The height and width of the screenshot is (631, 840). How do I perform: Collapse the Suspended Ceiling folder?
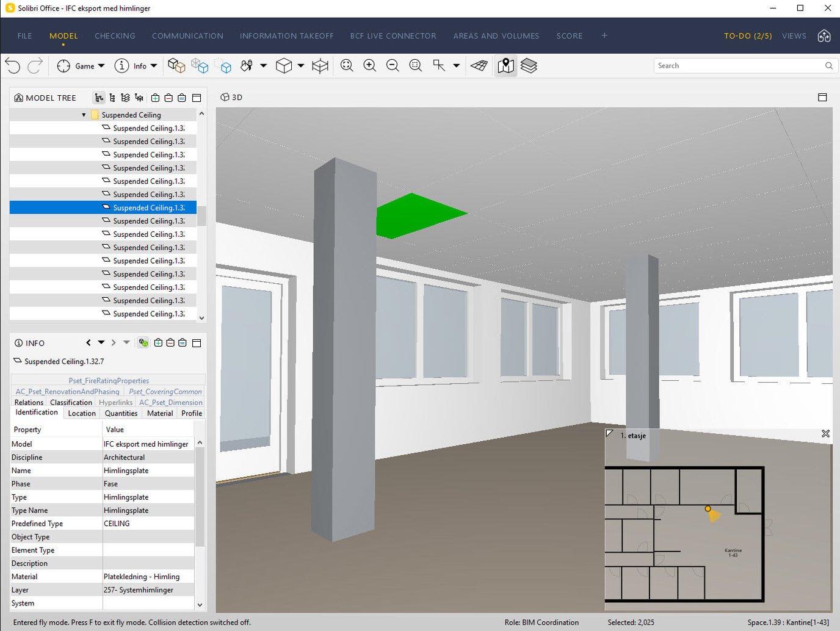pos(84,115)
